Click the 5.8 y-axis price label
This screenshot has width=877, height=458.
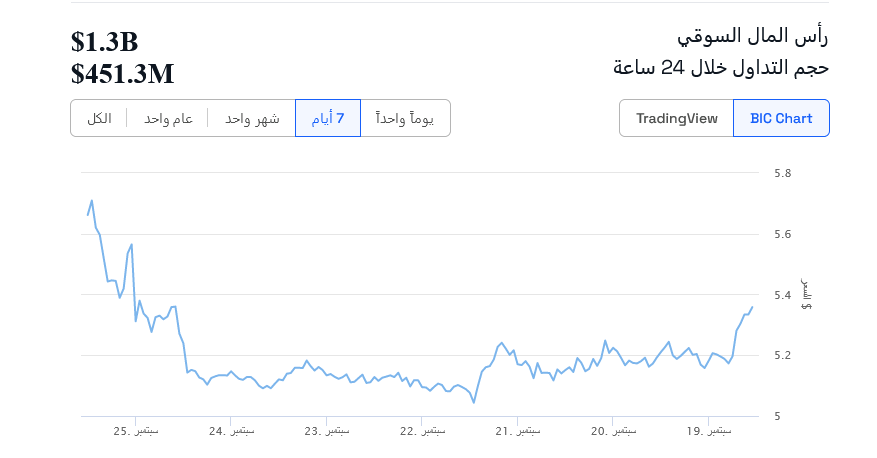(x=783, y=173)
